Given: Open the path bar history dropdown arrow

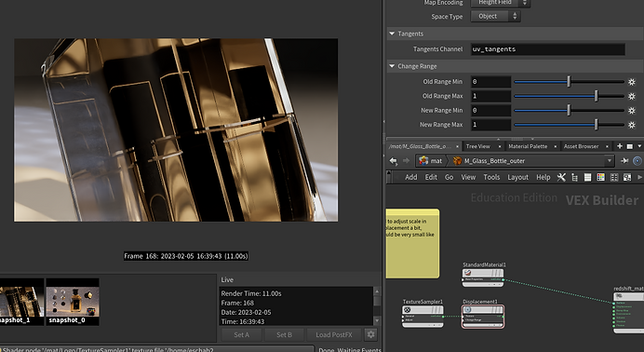Looking at the screenshot, I should 610,161.
